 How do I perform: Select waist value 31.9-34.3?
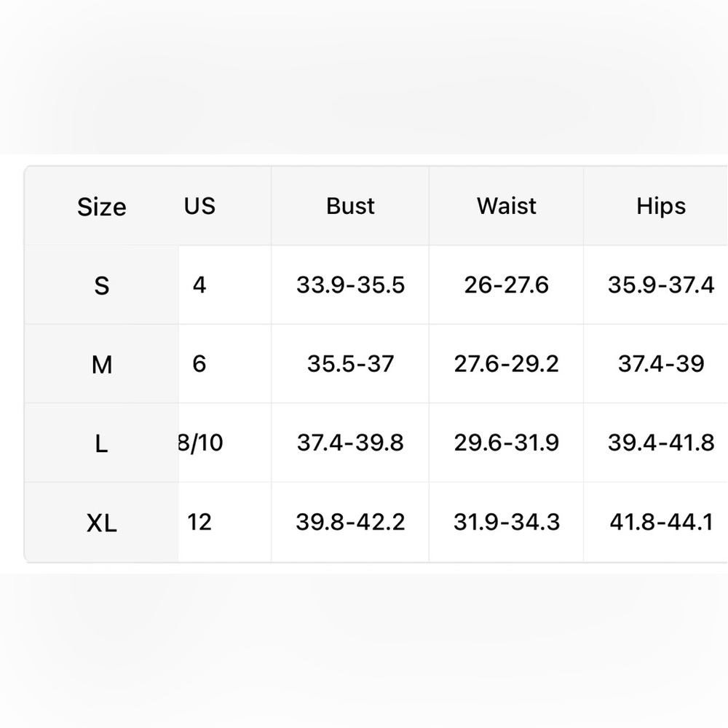[x=507, y=522]
